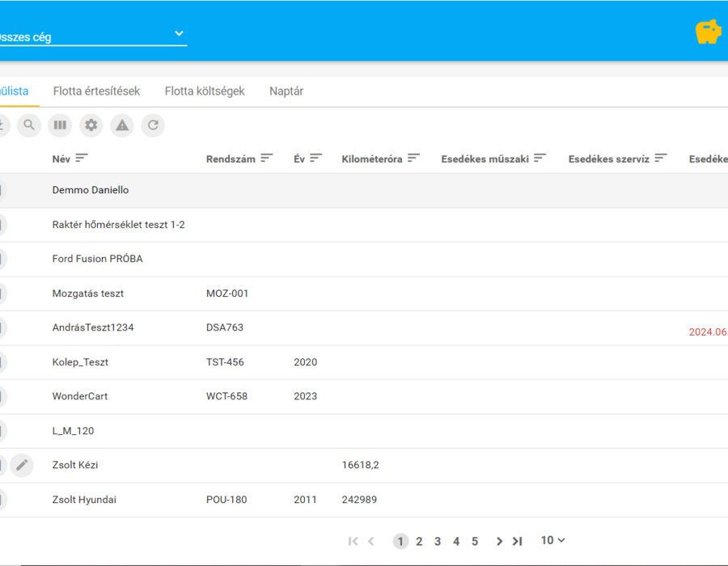The image size is (728, 566).
Task: Click license plate TST-456
Action: (225, 362)
